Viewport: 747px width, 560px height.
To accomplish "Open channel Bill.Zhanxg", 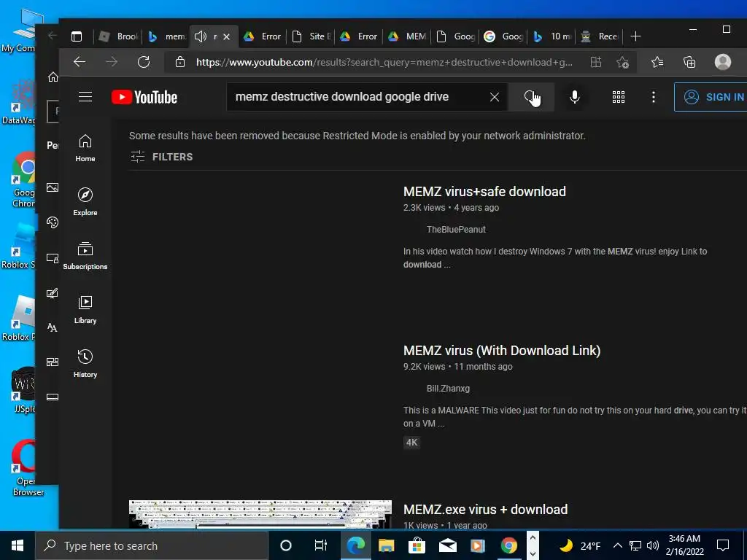I will point(448,389).
